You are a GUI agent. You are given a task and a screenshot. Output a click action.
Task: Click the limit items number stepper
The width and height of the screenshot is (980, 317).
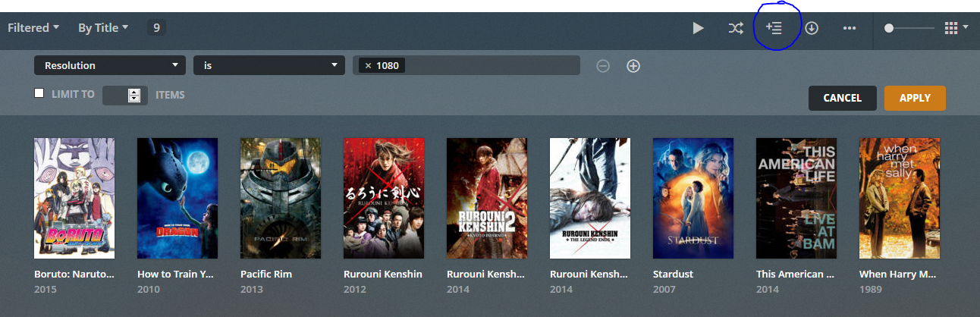(134, 96)
